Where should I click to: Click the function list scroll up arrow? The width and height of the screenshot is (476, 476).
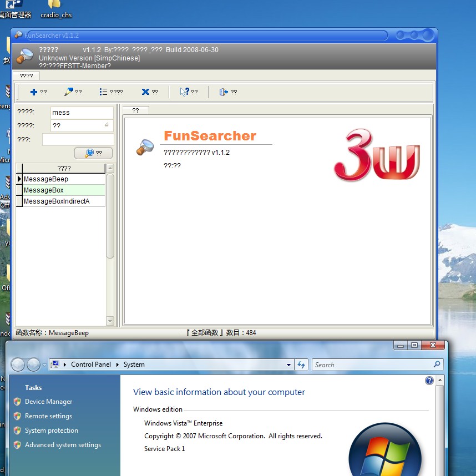(x=110, y=168)
